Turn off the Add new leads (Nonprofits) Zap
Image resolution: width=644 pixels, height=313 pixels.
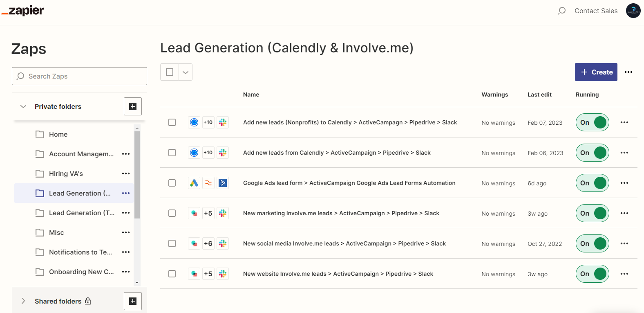593,122
